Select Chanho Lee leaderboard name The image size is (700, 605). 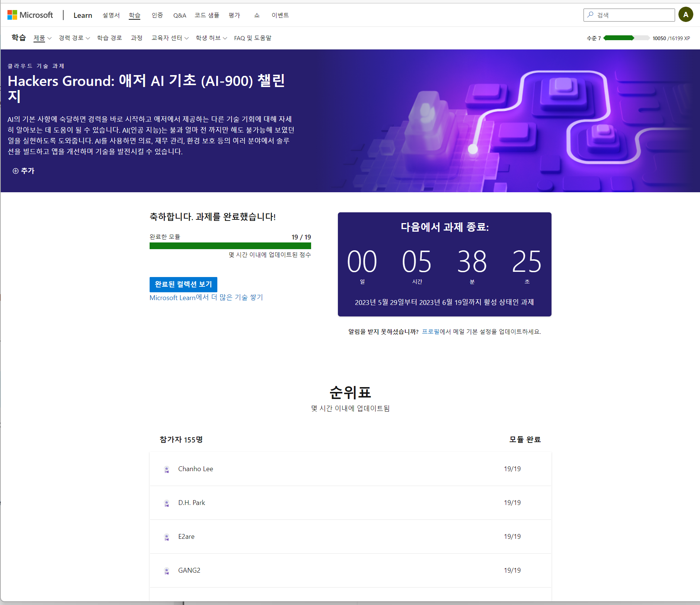coord(196,469)
